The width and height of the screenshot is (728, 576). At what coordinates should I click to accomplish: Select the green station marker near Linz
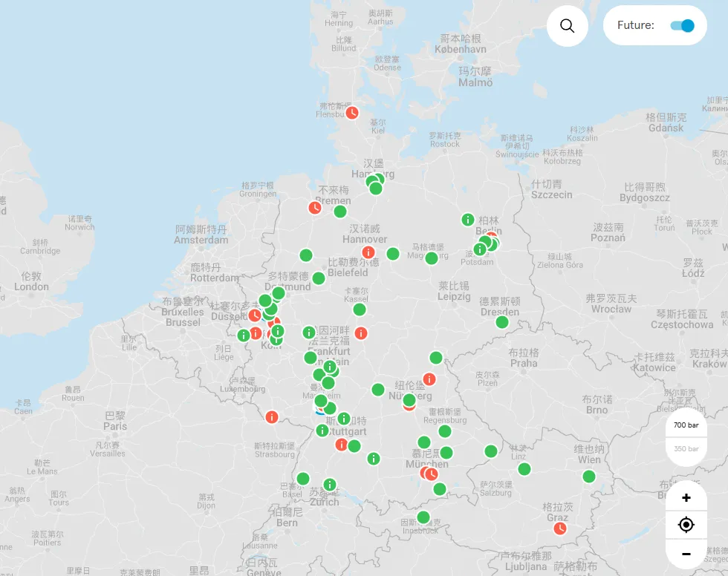pos(524,469)
